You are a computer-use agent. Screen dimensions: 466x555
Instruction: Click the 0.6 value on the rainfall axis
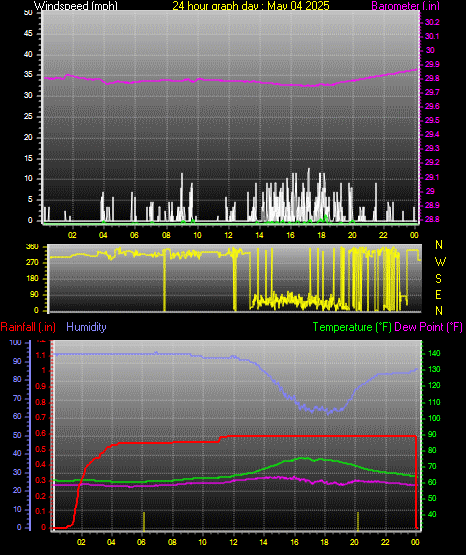click(40, 434)
